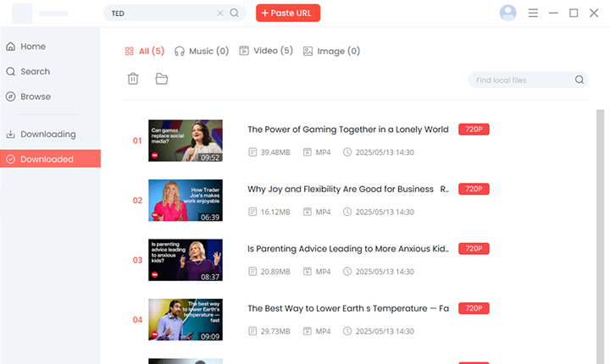Switch to the Video (5) tab

click(266, 51)
